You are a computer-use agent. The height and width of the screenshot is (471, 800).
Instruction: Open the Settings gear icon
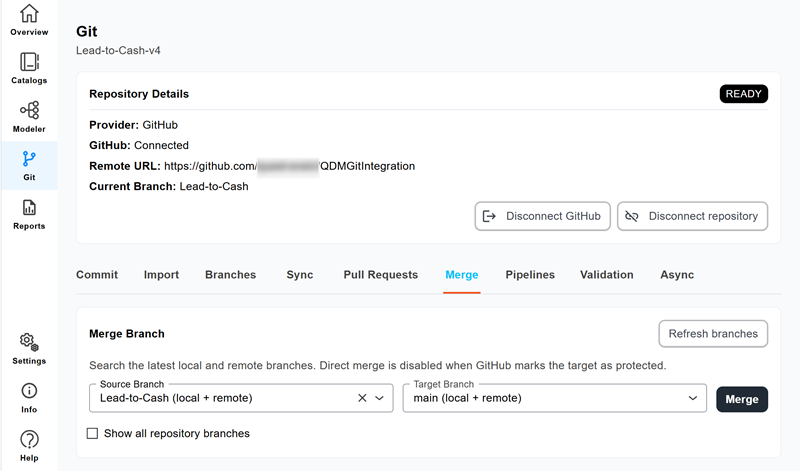[29, 342]
